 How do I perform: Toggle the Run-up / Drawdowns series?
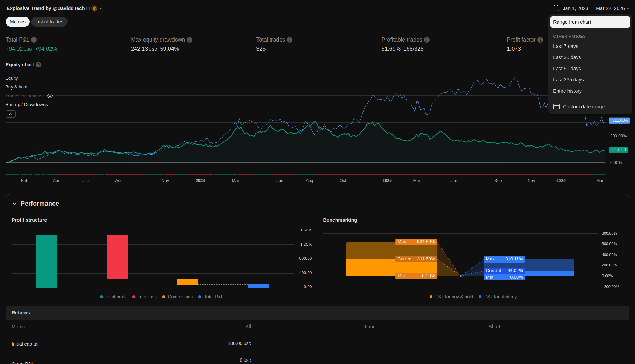[27, 105]
